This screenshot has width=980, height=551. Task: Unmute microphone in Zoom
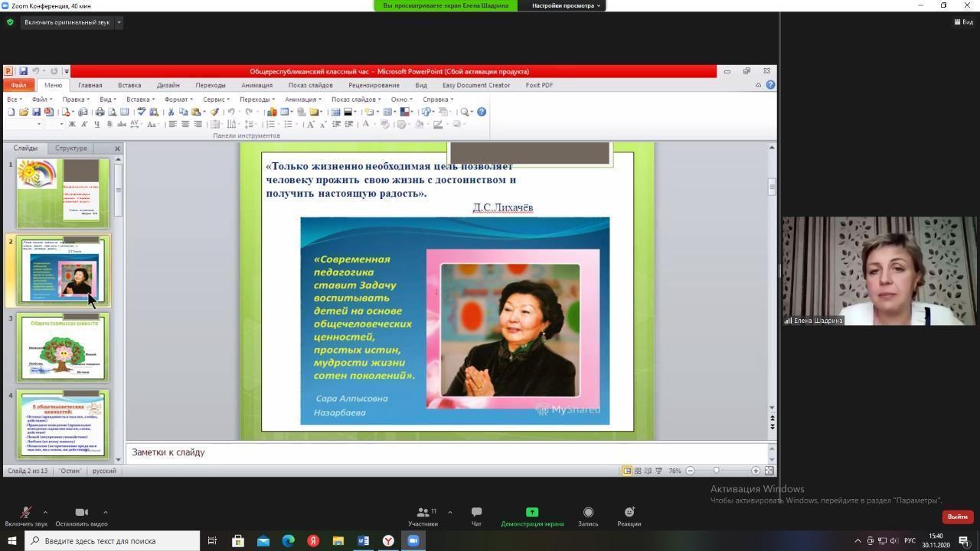click(x=25, y=513)
